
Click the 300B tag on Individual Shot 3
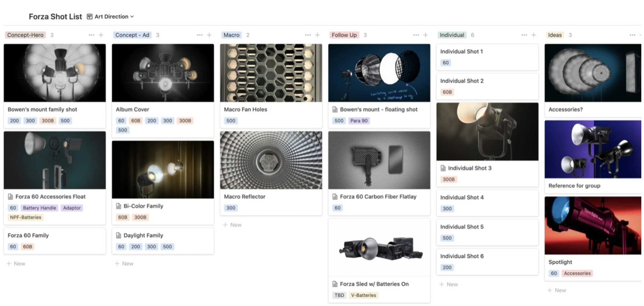pos(449,179)
